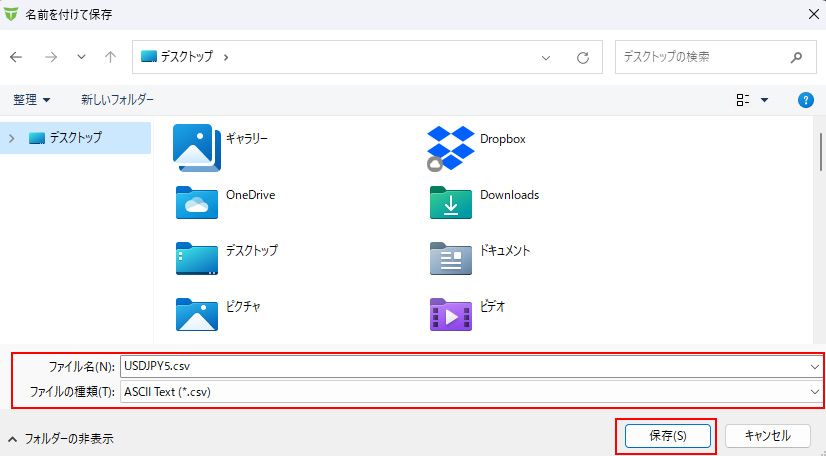Open the 整理 organize menu

pyautogui.click(x=31, y=100)
